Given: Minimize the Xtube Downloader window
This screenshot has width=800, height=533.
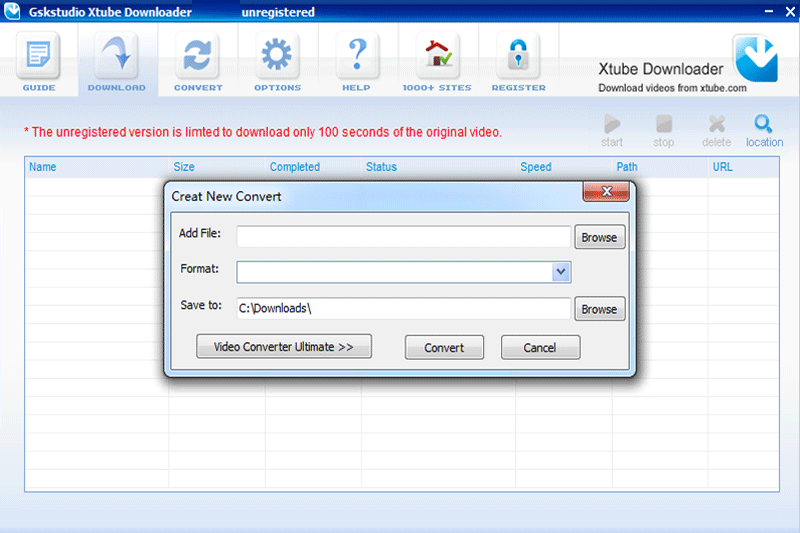Looking at the screenshot, I should pos(769,11).
